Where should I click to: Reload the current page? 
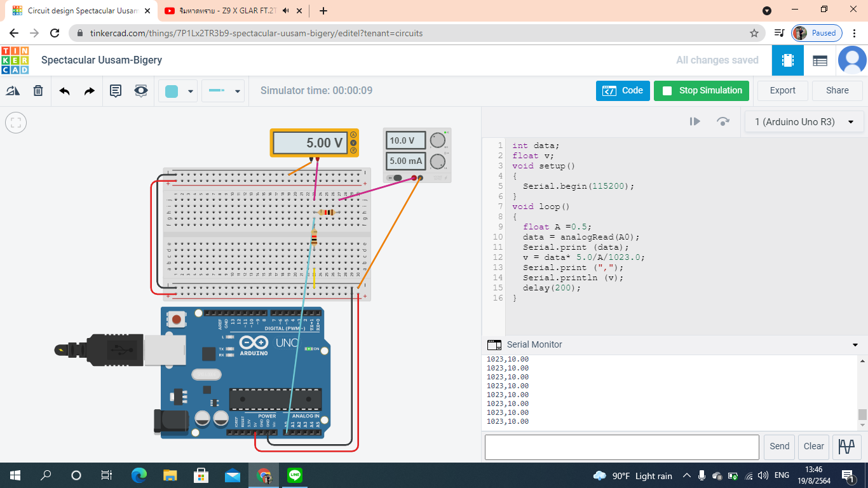55,33
